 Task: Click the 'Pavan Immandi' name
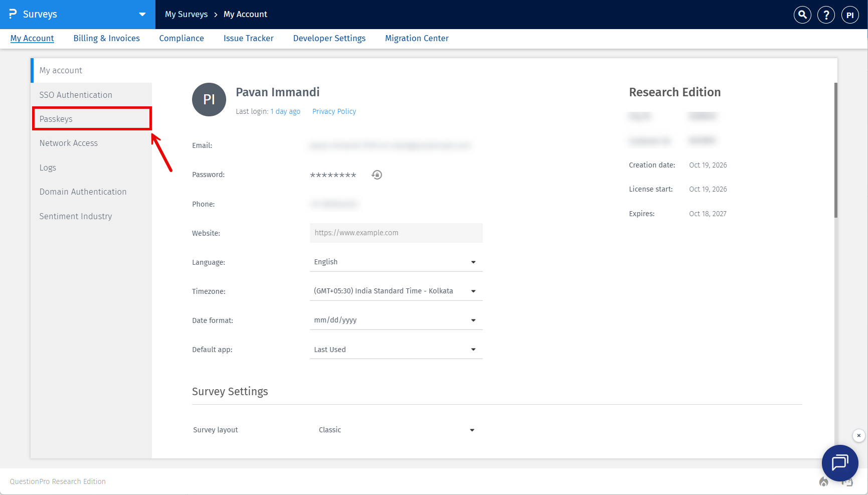coord(278,92)
